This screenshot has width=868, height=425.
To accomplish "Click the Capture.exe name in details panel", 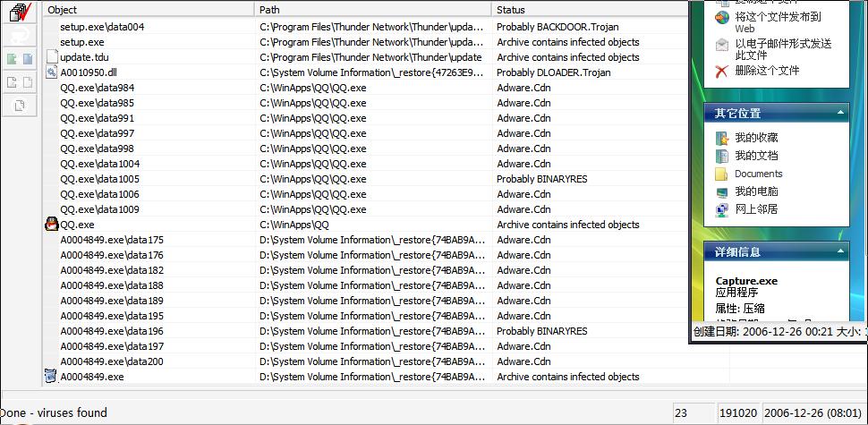I will click(746, 281).
